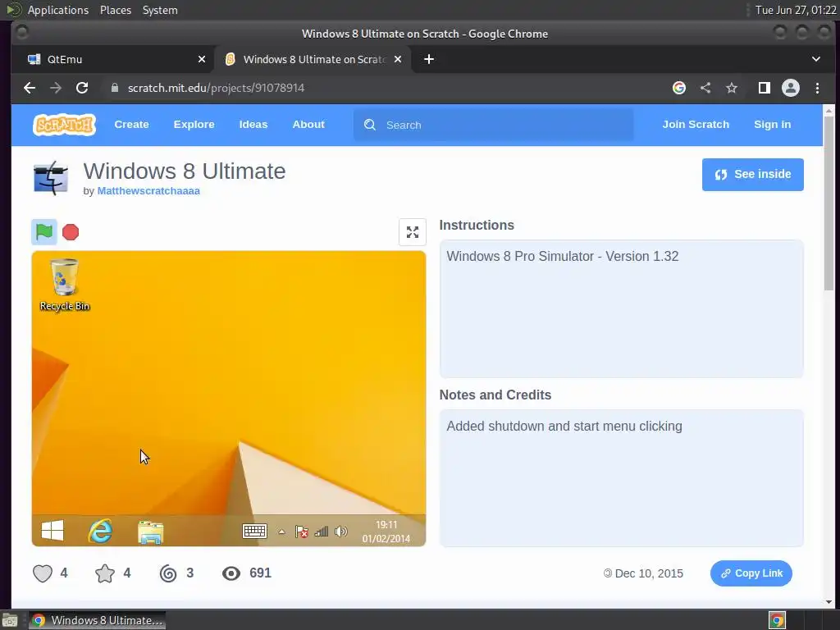The height and width of the screenshot is (630, 840).
Task: Enter full screen mode for project stage
Action: [x=412, y=232]
